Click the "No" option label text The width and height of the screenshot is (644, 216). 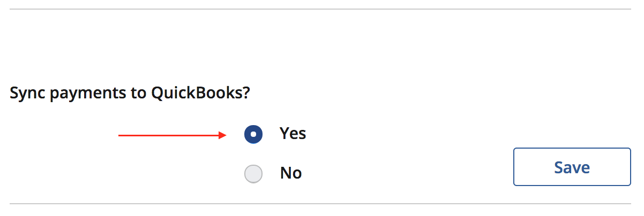[x=291, y=173]
